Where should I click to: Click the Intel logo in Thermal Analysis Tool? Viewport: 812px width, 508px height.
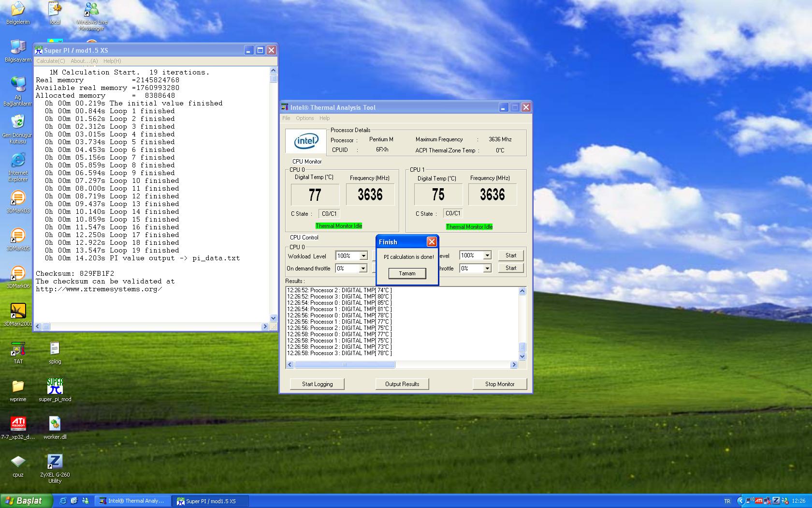pyautogui.click(x=306, y=141)
